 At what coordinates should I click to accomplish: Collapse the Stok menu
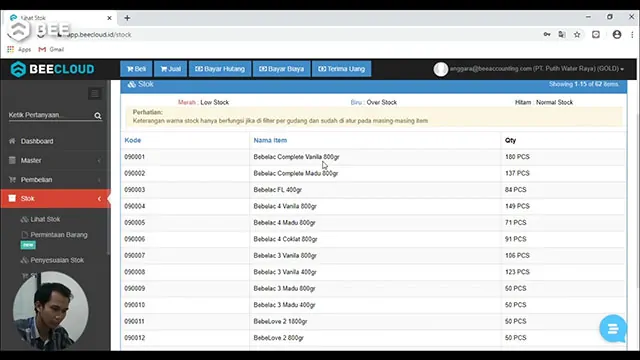[55, 198]
